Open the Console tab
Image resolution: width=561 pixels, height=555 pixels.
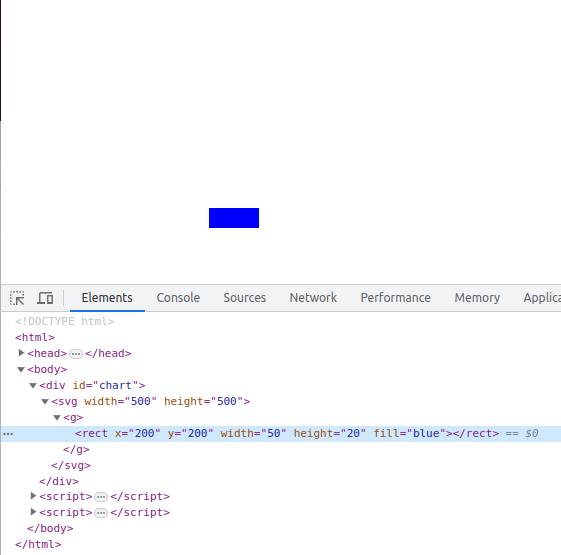click(x=178, y=298)
